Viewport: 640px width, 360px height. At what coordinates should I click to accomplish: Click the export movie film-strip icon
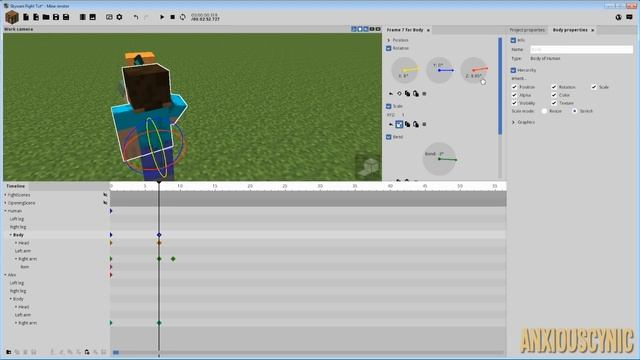[82, 17]
